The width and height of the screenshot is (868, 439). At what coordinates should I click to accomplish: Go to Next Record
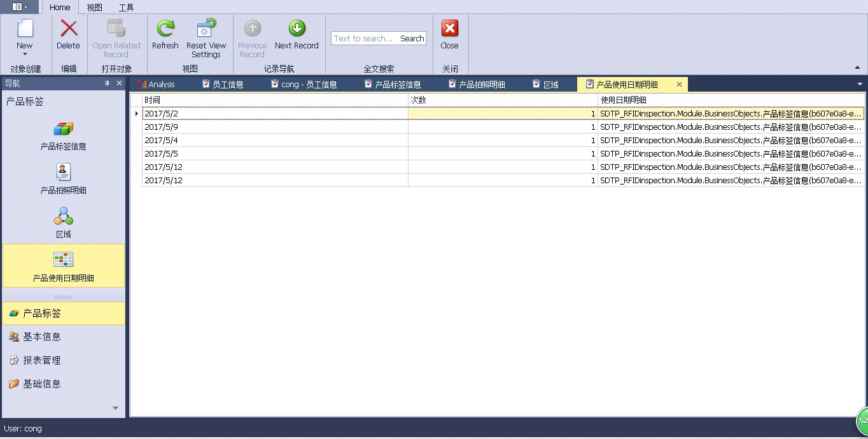(297, 35)
